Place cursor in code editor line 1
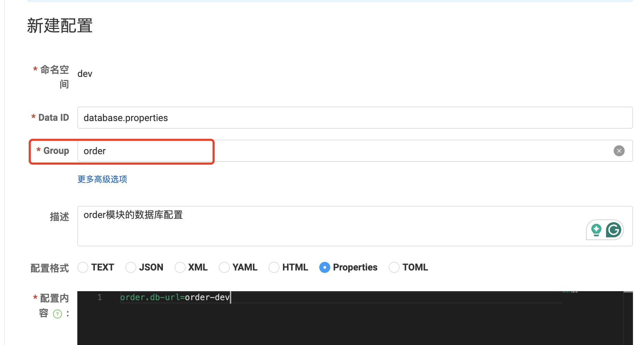 [x=175, y=297]
